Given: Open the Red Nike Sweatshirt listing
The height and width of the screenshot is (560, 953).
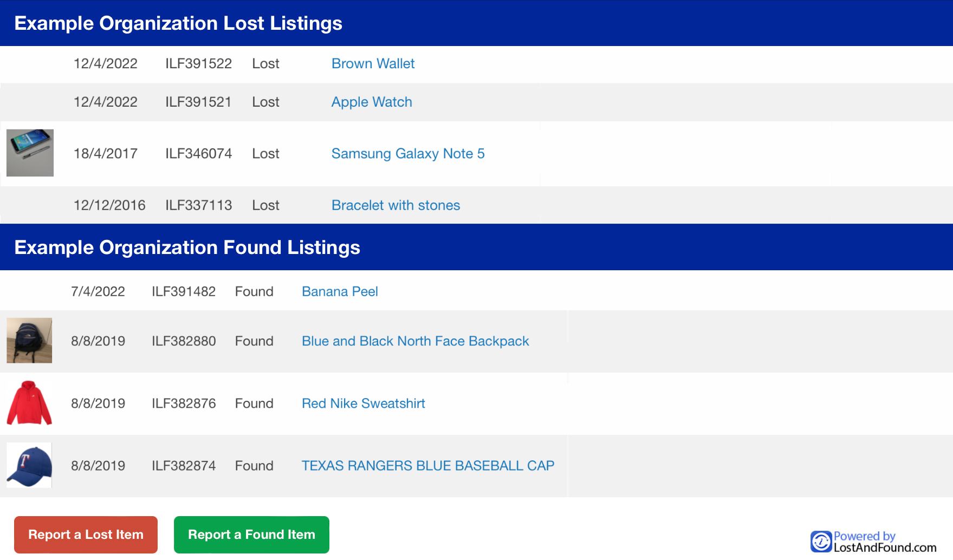Looking at the screenshot, I should [x=363, y=403].
